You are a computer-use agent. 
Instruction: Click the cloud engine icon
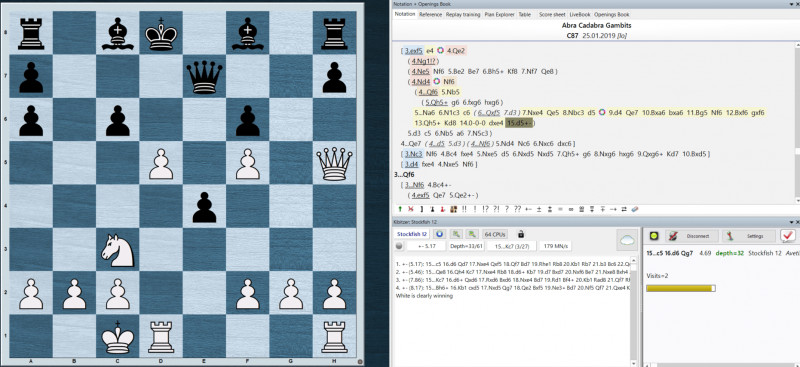pos(626,240)
